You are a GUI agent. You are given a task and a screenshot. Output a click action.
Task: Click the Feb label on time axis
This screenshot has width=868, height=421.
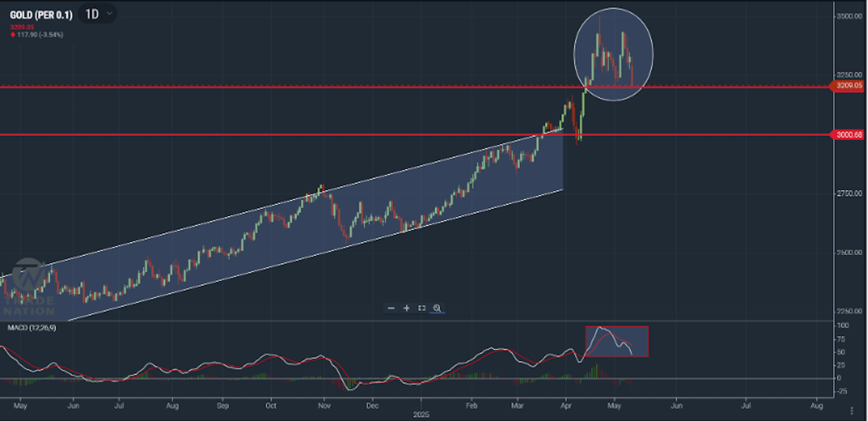(471, 405)
